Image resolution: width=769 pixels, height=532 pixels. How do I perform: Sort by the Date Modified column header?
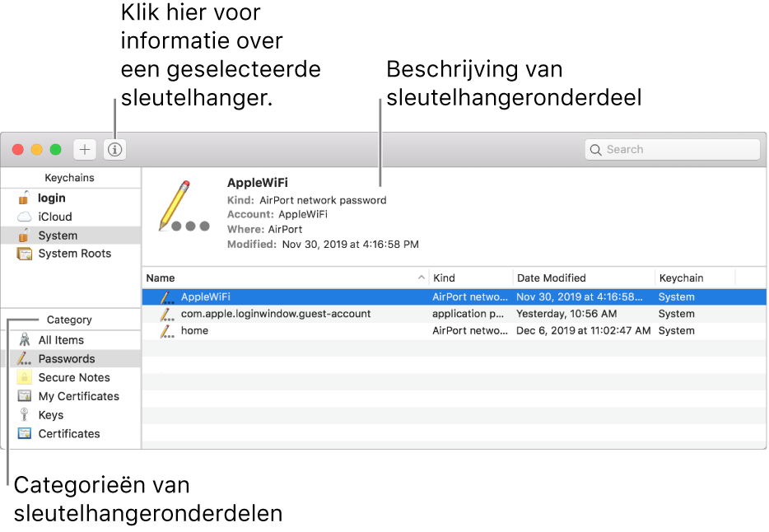(x=584, y=278)
